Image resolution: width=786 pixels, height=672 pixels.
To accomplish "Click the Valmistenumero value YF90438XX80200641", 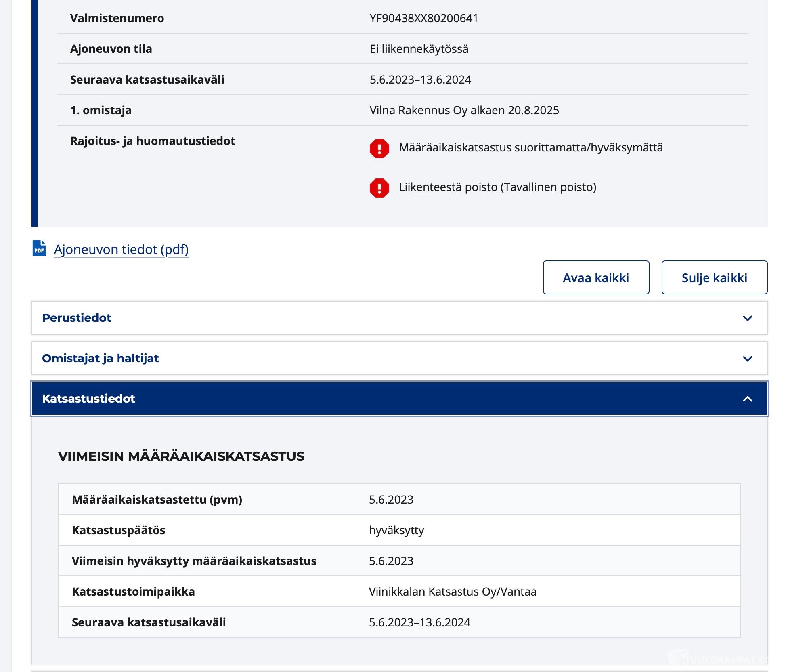I will (423, 18).
